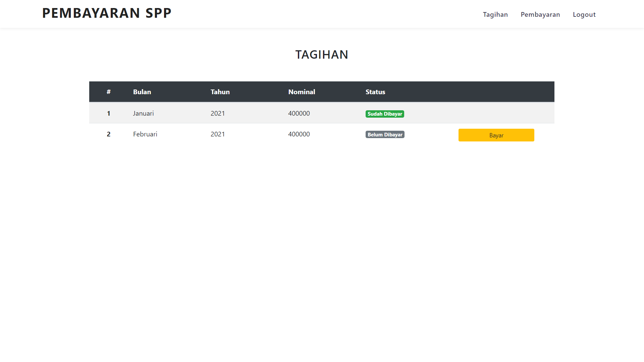Select the Pembayaran menu item
This screenshot has width=644, height=362.
coord(540,14)
